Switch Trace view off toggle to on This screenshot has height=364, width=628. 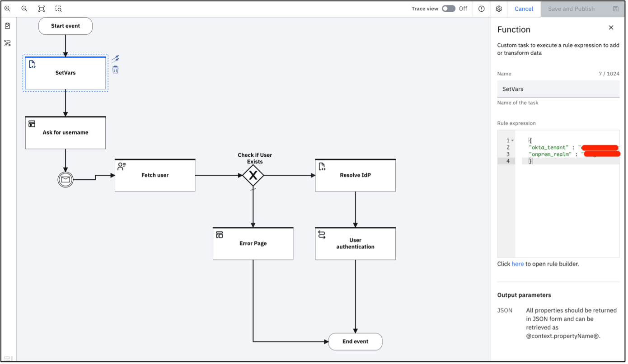point(448,8)
